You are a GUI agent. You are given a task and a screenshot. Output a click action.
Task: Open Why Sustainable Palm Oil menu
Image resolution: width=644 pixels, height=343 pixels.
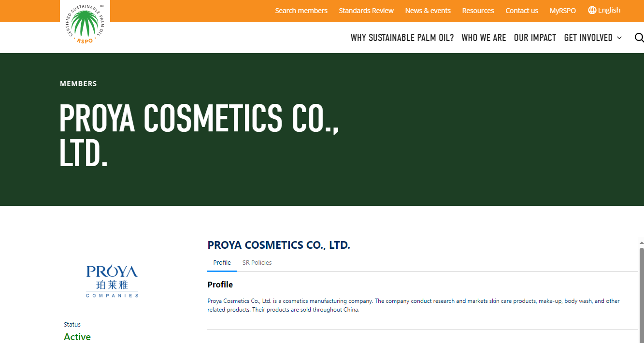[x=402, y=38]
